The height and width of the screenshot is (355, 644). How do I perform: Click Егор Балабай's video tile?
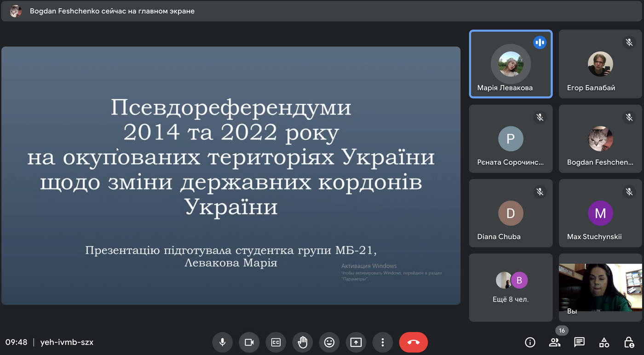point(600,64)
